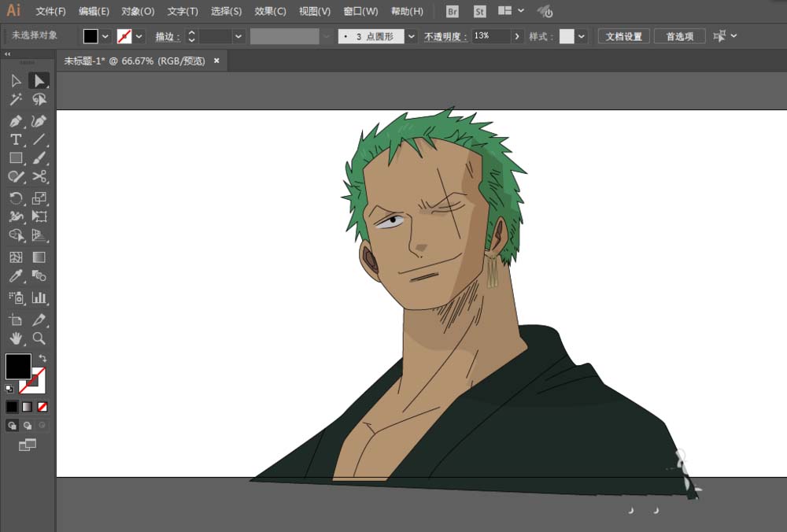Open the 效果(C) menu
Screen dimensions: 787x532
point(270,12)
